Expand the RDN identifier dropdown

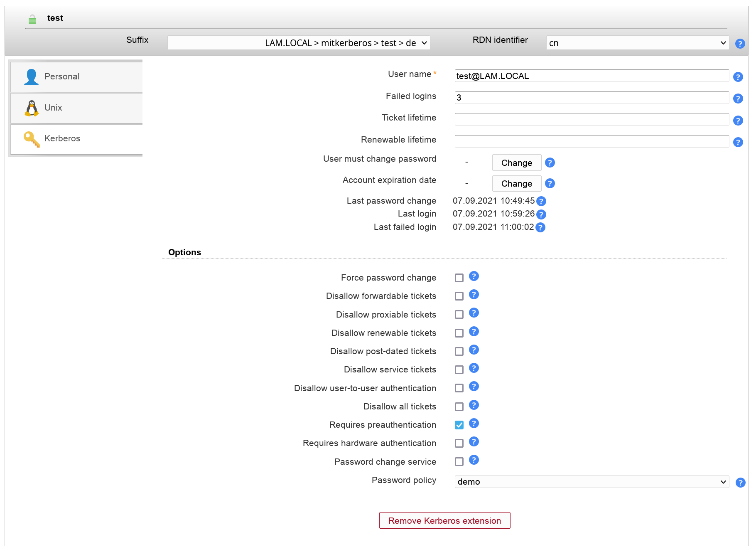[637, 43]
